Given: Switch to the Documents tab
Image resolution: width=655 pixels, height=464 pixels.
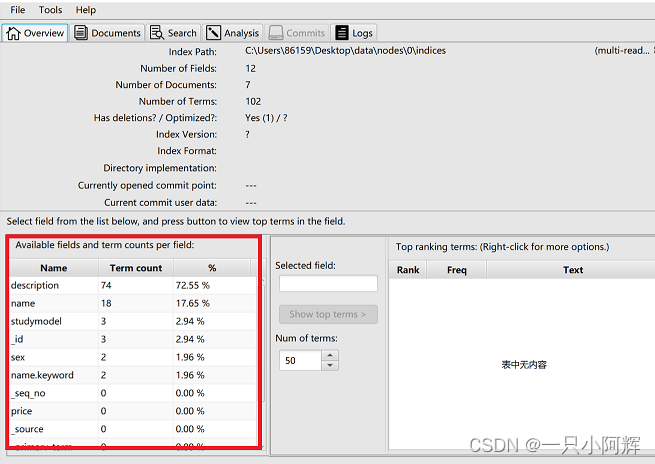Looking at the screenshot, I should tap(107, 33).
